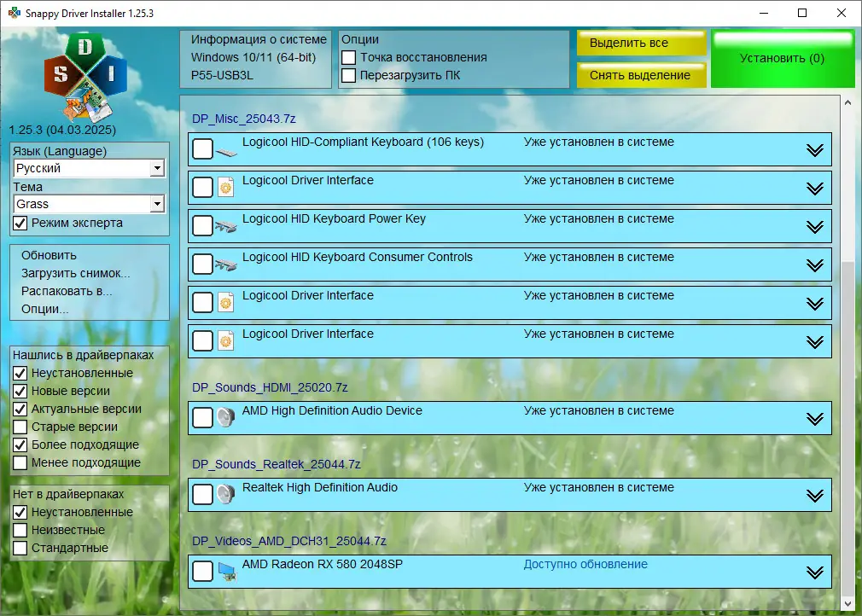The height and width of the screenshot is (616, 862).
Task: Click the speaker icon for AMD High Definition Audio Device
Action: click(225, 418)
